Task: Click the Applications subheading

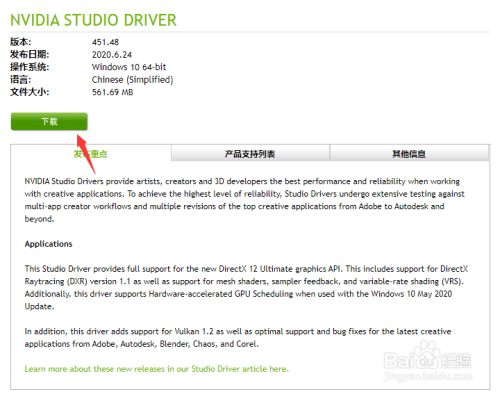Action: click(x=48, y=244)
